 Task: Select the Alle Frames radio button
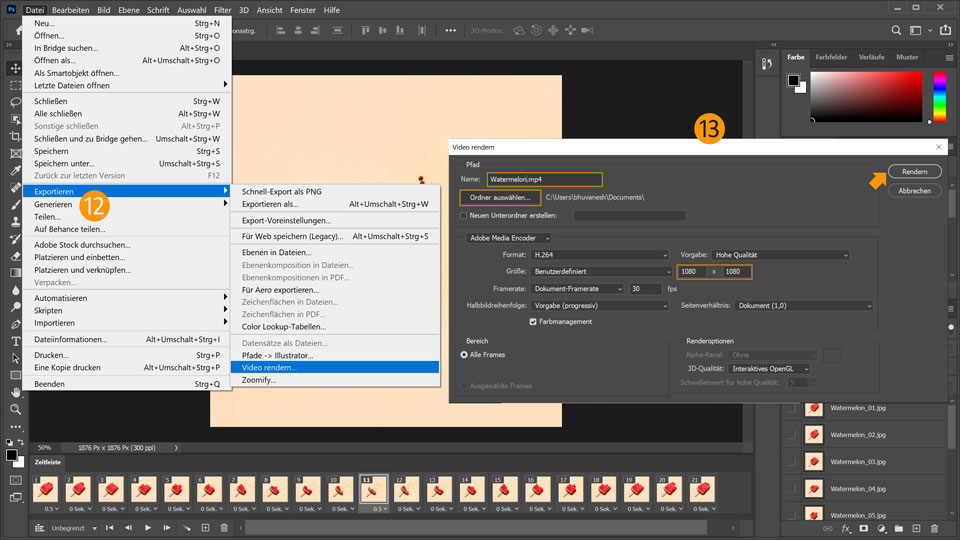pos(464,354)
